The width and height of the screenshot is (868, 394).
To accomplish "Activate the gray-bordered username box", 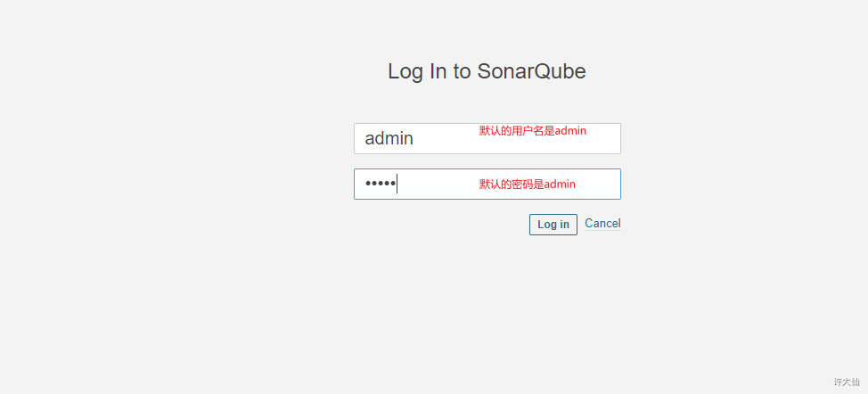I will 487,138.
